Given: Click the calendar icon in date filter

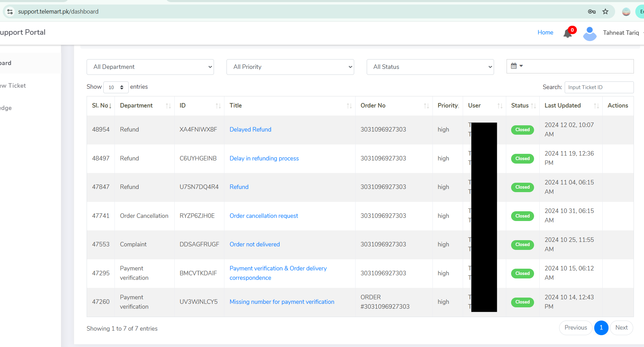Looking at the screenshot, I should coord(514,66).
